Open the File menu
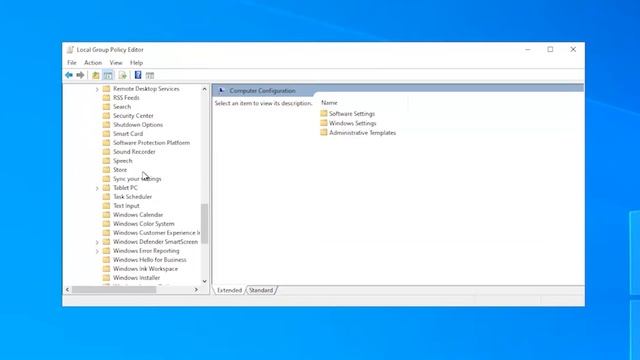The height and width of the screenshot is (360, 640). coord(72,62)
